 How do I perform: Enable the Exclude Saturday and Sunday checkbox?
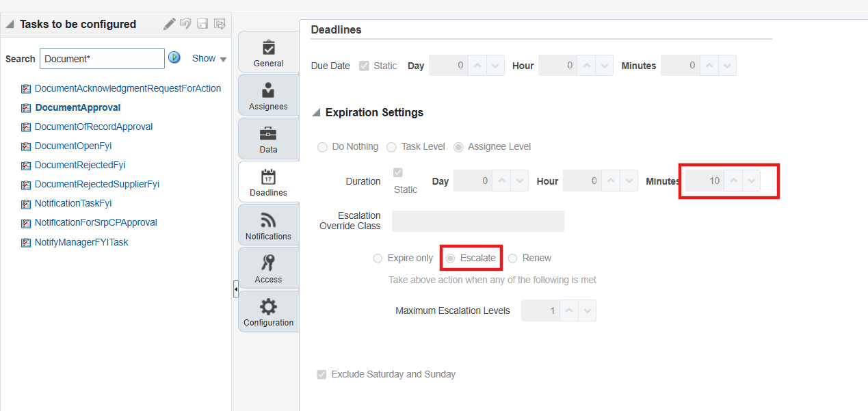[x=321, y=374]
